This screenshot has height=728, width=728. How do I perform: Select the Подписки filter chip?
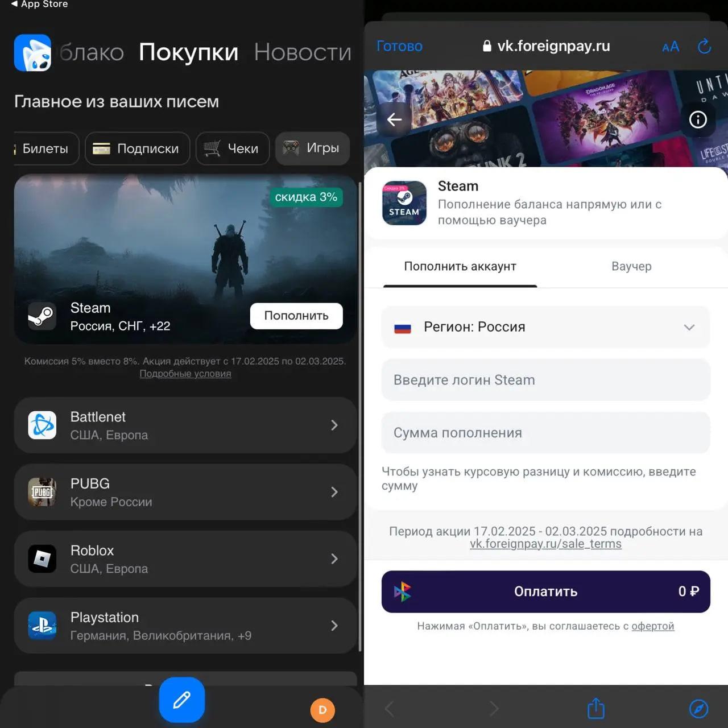pos(137,148)
